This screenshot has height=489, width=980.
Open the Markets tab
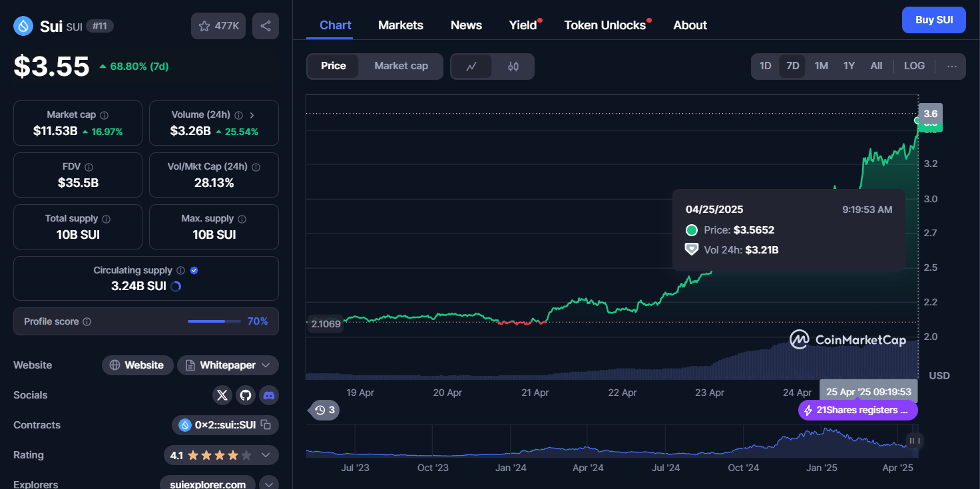coord(400,25)
